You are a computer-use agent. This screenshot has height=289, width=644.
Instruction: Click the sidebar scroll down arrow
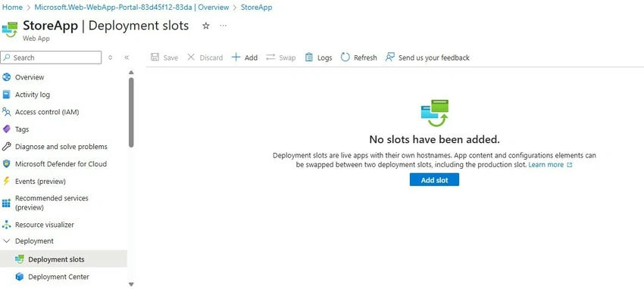click(131, 284)
